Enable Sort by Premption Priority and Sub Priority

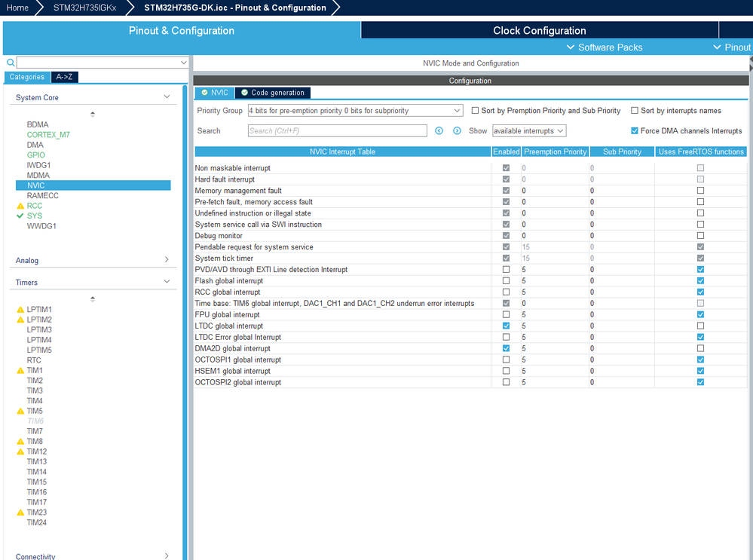coord(475,111)
